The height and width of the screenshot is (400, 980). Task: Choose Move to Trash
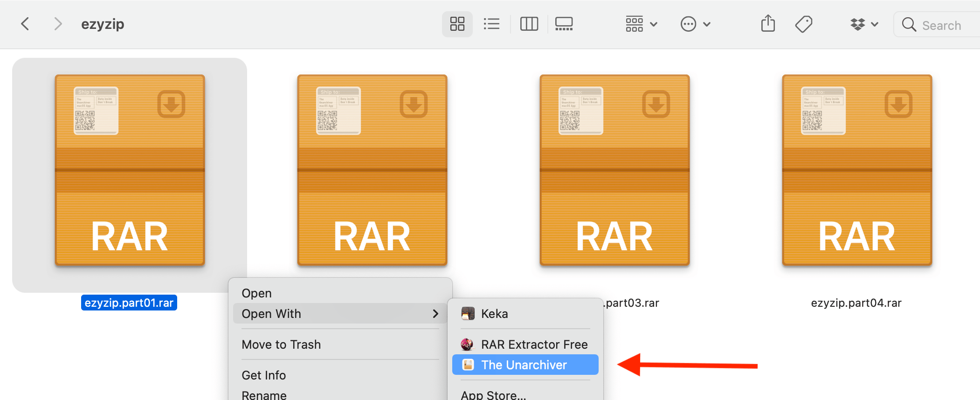(x=340, y=345)
